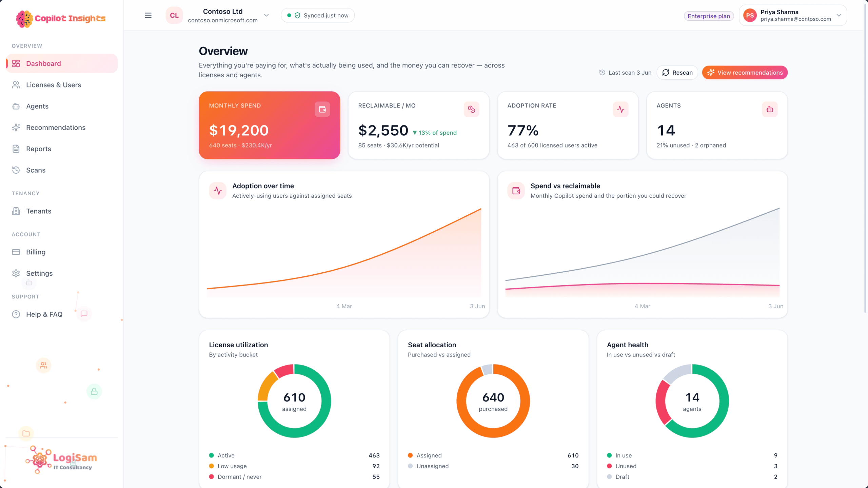Open the Dashboard menu item

point(62,63)
